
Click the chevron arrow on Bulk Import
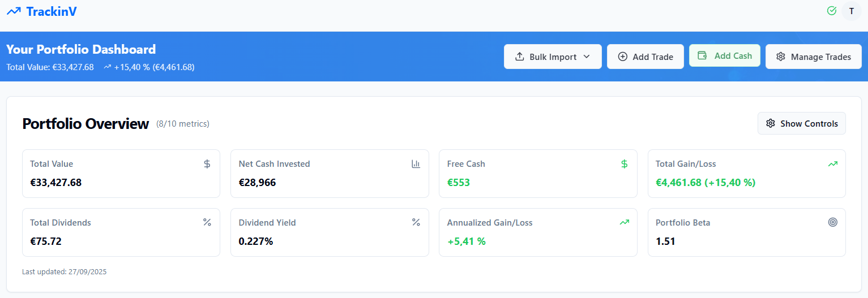tap(587, 57)
